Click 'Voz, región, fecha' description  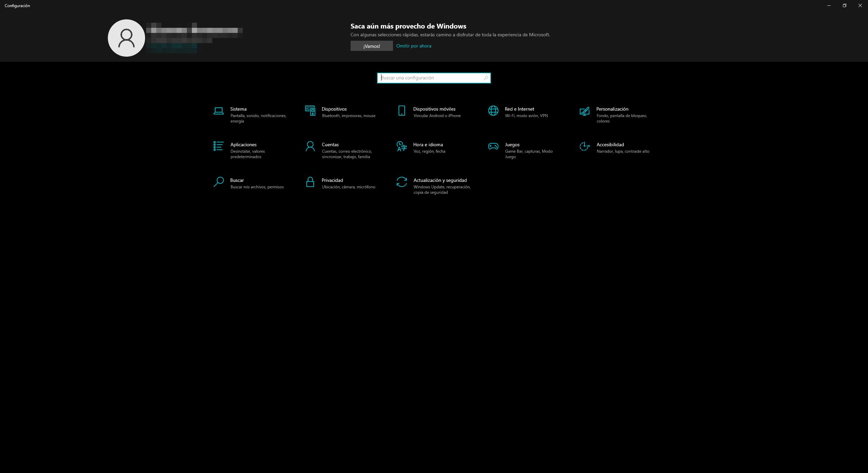[429, 152]
